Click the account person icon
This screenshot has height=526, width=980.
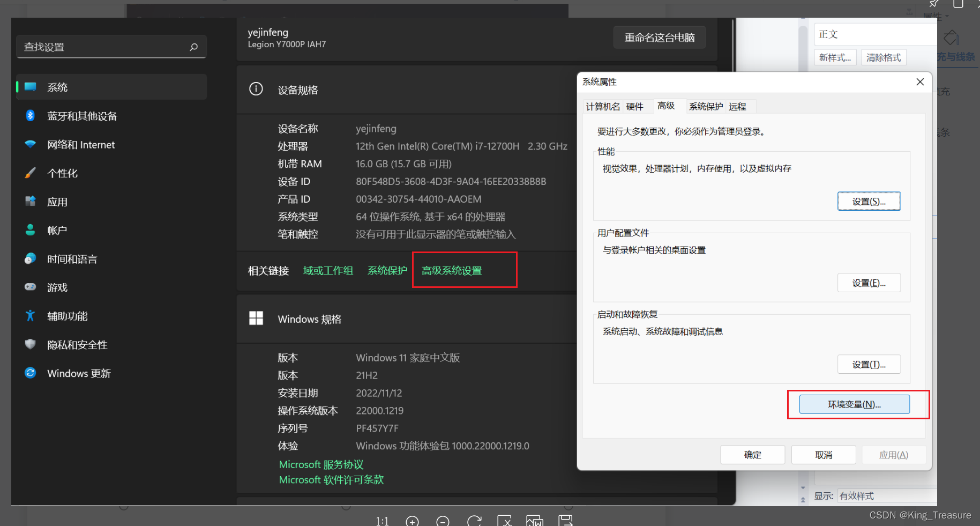pos(31,230)
